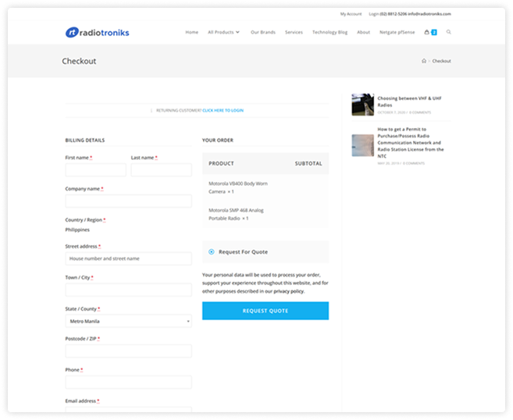
Task: Open Choosing between VHF & UHF Radios article
Action: (x=409, y=101)
